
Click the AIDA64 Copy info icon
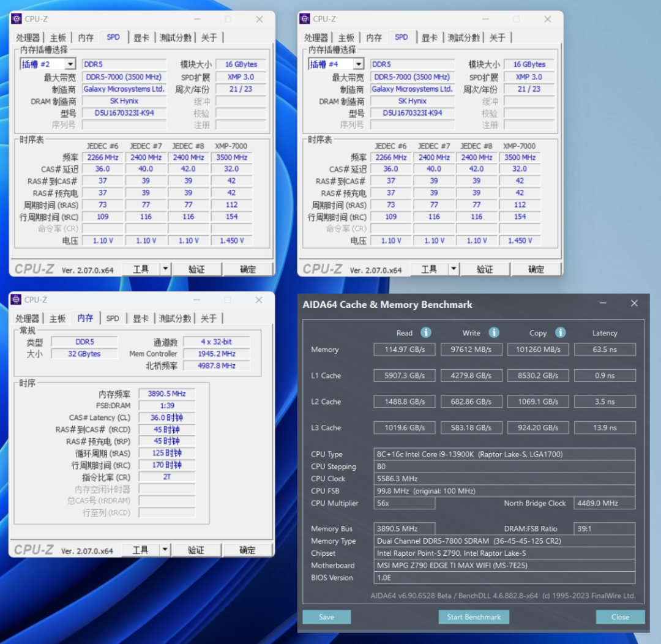[560, 332]
